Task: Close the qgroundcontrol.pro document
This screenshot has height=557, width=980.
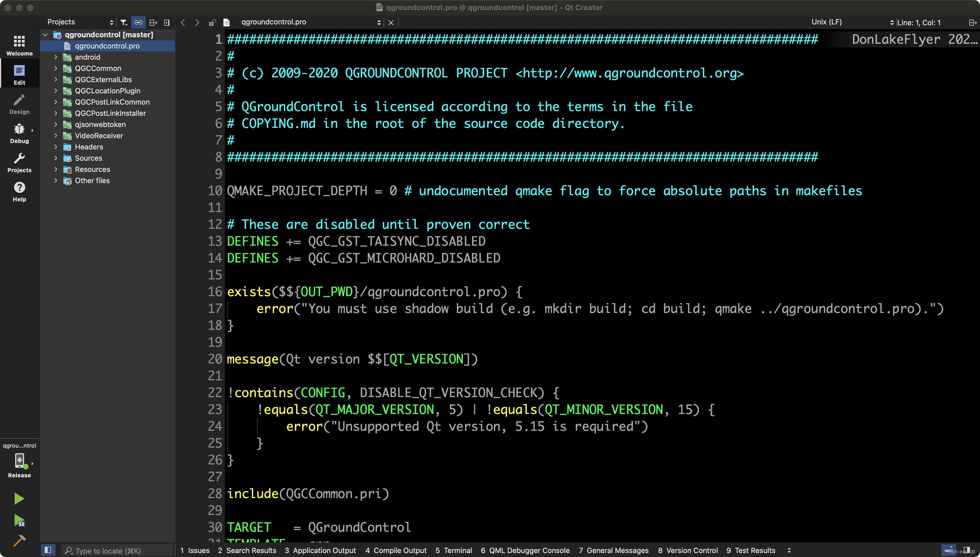Action: pyautogui.click(x=391, y=22)
